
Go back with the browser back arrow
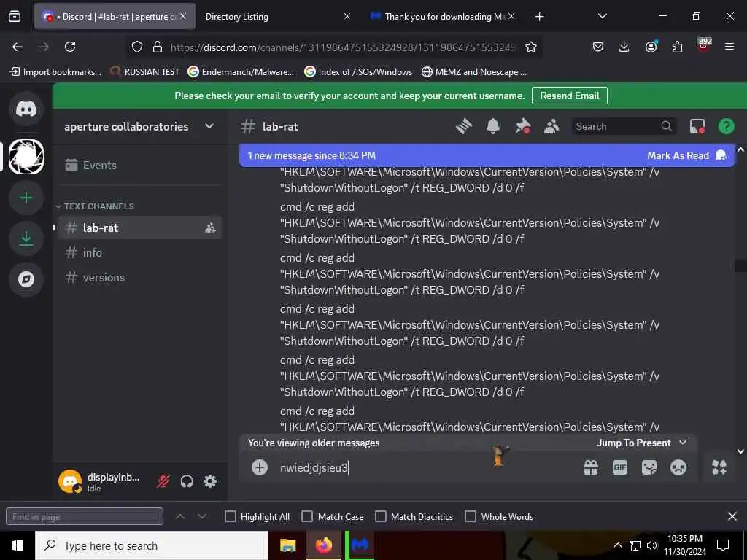click(x=18, y=47)
